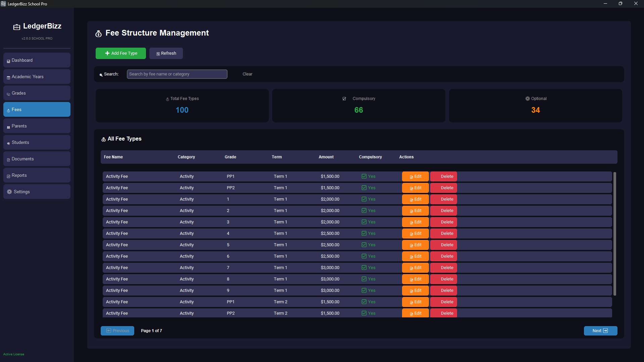Edit the Grade 3 Term 1 Activity Fee

tap(415, 222)
